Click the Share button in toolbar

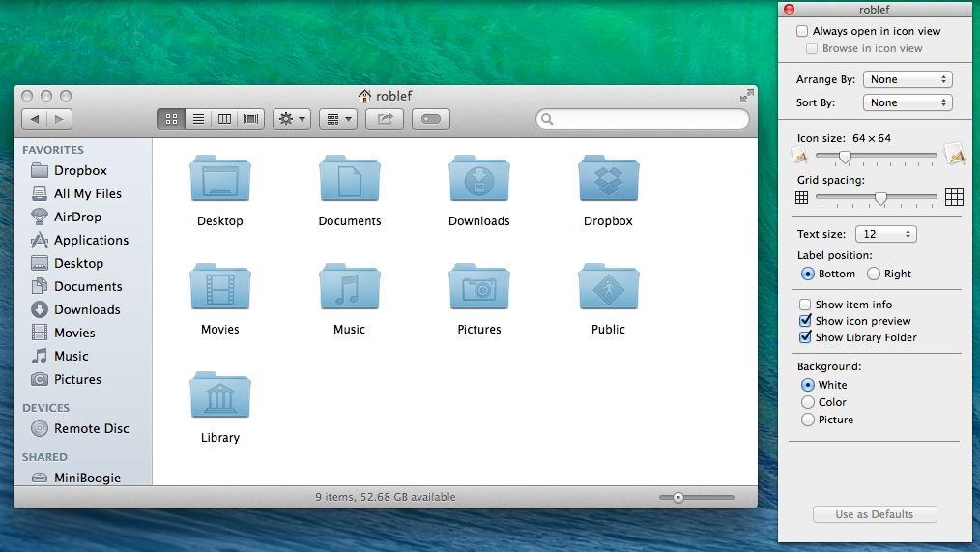click(385, 119)
